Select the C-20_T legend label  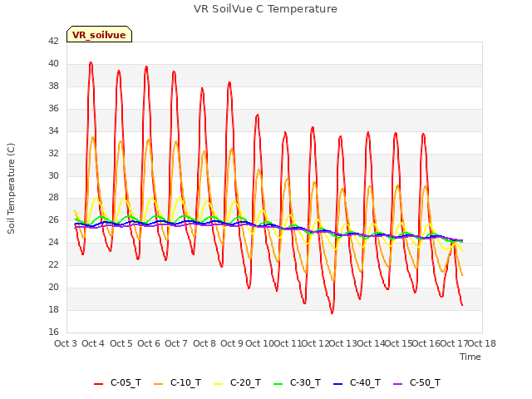click(x=245, y=382)
